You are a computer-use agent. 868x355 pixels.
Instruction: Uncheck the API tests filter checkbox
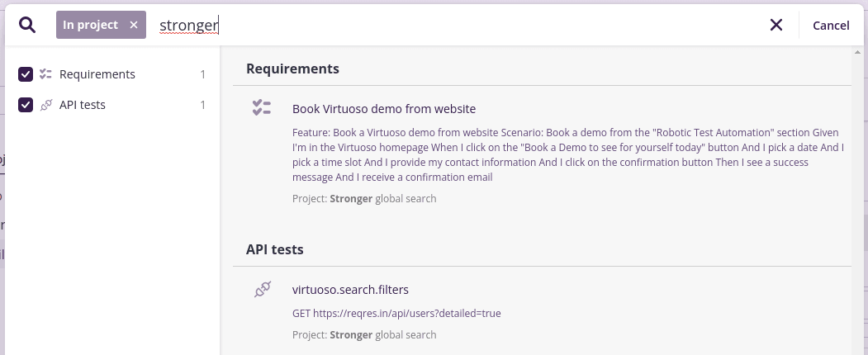coord(26,105)
